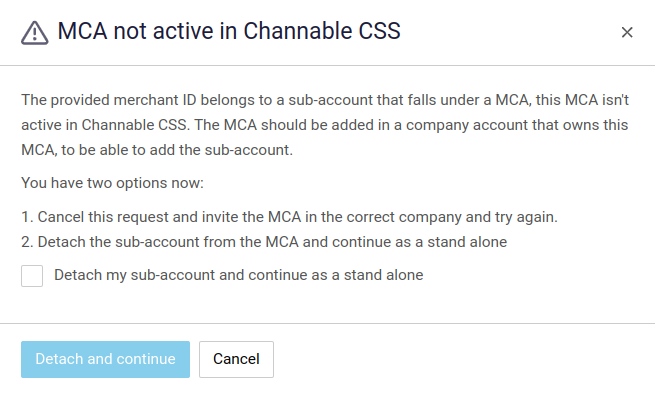
Task: Cancel the MCA request
Action: (236, 359)
